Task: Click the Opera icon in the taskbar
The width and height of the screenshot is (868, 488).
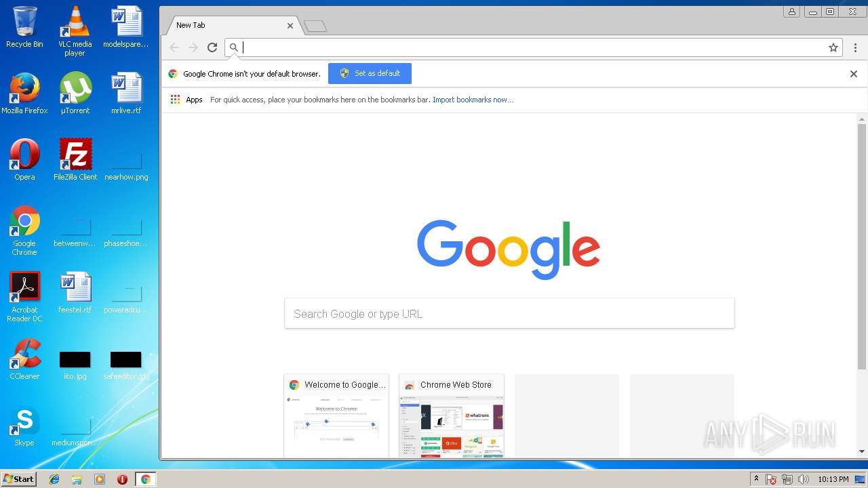Action: click(122, 479)
